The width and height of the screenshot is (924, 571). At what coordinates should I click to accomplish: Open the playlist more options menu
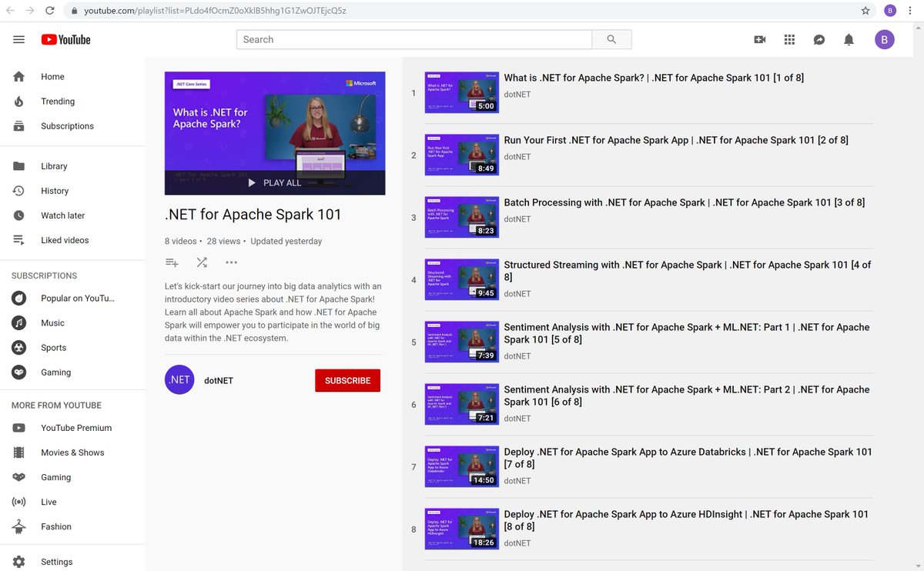[x=231, y=262]
